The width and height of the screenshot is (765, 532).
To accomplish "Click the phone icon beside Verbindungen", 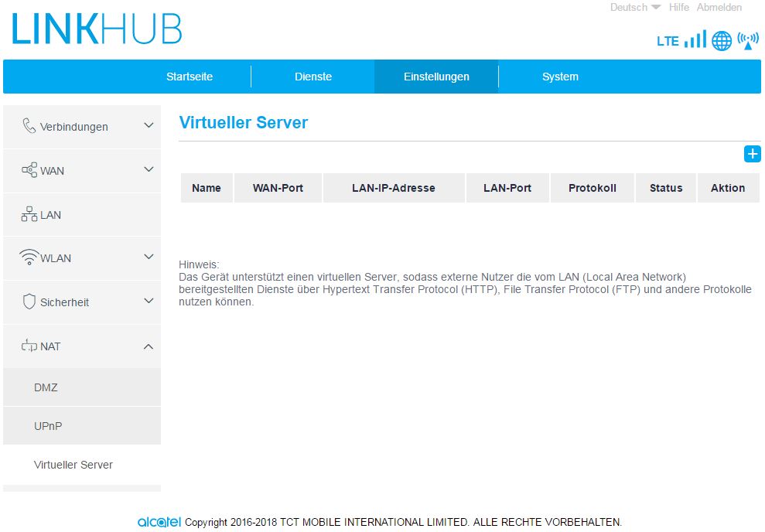I will [29, 126].
